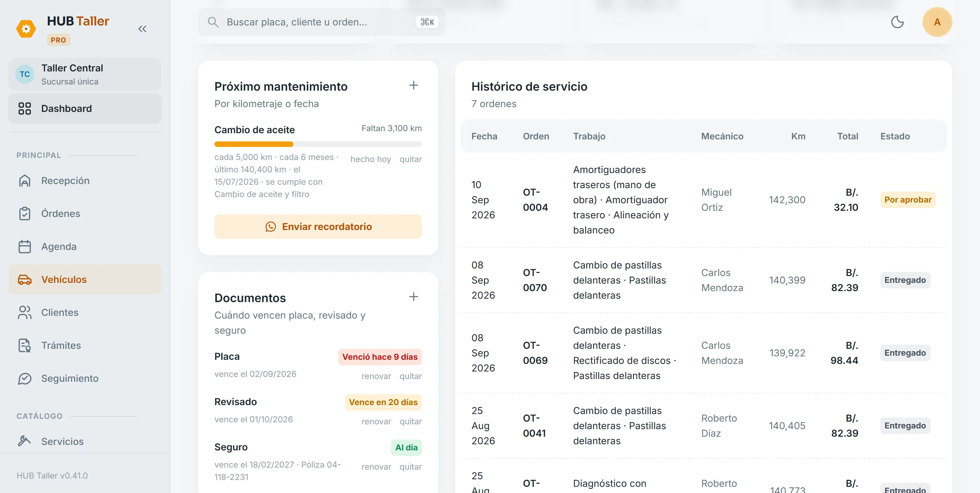
Task: Renew the Placa document
Action: pyautogui.click(x=376, y=376)
